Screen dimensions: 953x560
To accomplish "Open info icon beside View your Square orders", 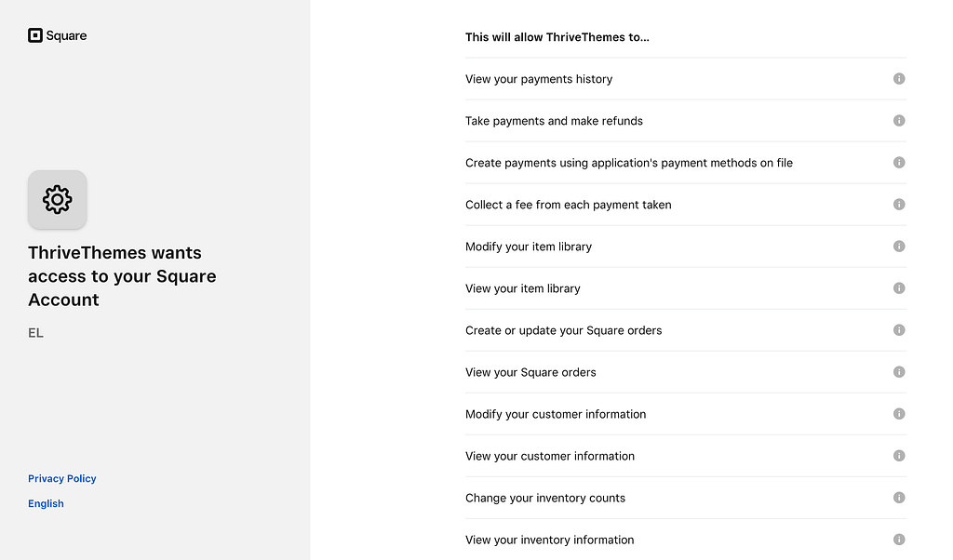I will click(x=899, y=372).
